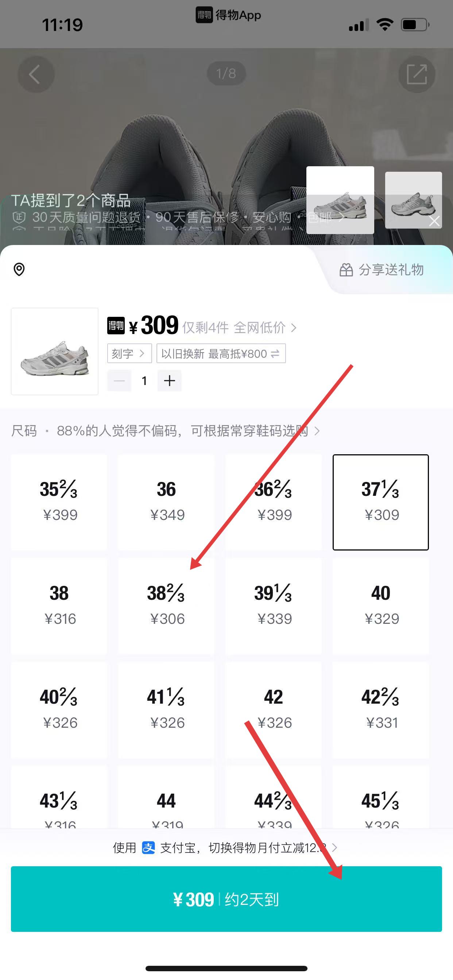
Task: Decrease quantity with the minus button
Action: tap(119, 380)
